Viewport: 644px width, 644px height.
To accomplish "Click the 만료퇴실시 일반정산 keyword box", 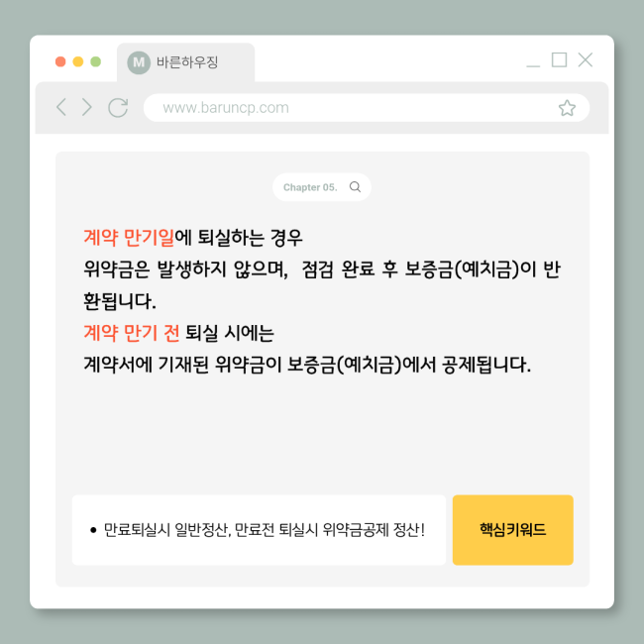I will [x=259, y=530].
